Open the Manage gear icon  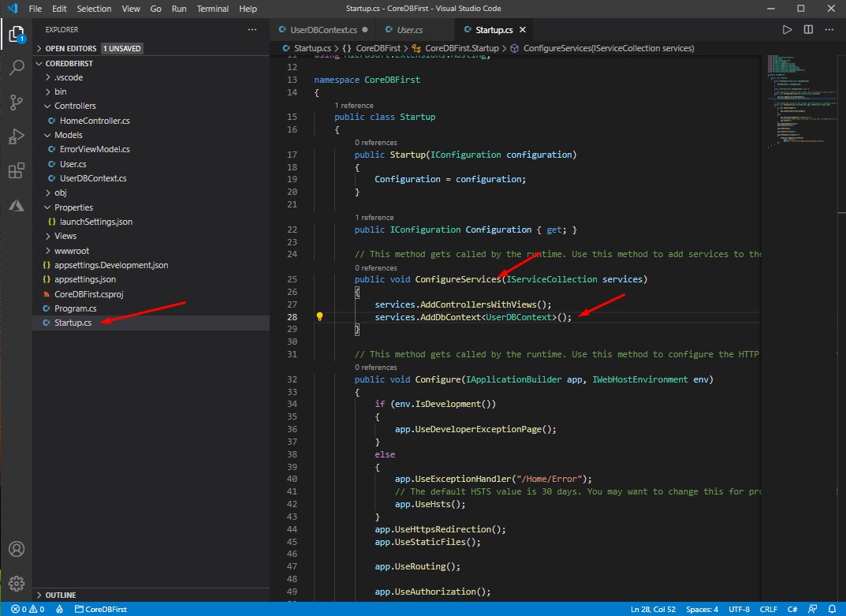[16, 584]
